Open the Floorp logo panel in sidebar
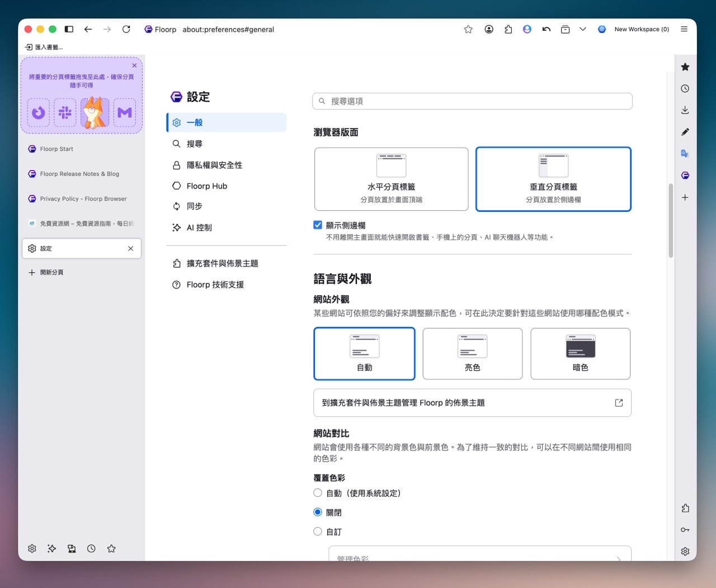716x588 pixels. coord(685,176)
